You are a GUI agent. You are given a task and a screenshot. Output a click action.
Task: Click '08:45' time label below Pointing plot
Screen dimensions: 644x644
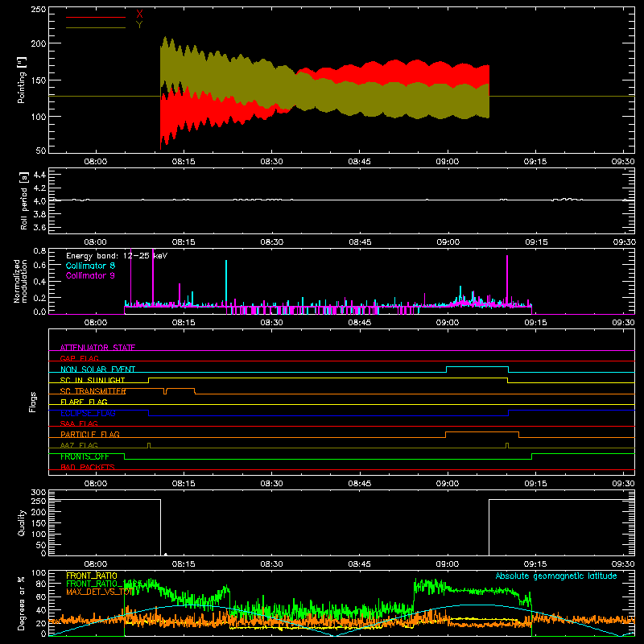[x=359, y=162]
